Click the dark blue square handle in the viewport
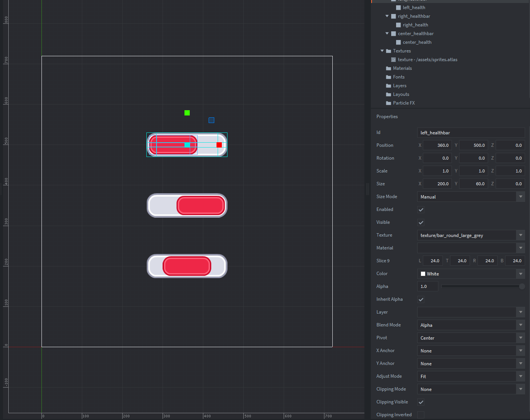This screenshot has height=420, width=530. (212, 120)
